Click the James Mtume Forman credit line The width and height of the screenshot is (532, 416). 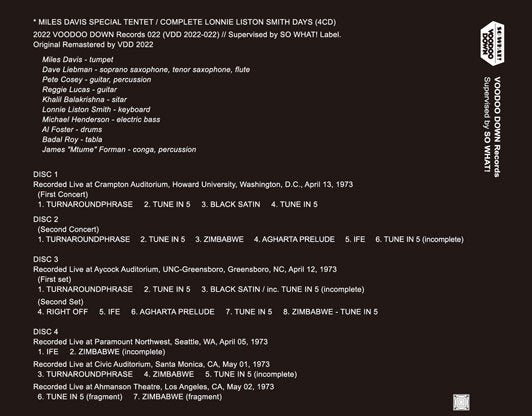pos(119,150)
